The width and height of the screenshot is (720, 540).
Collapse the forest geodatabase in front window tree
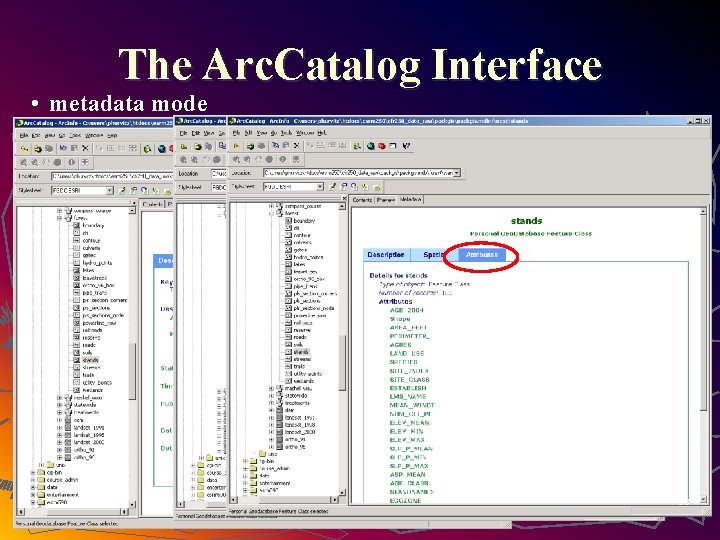pyautogui.click(x=271, y=213)
